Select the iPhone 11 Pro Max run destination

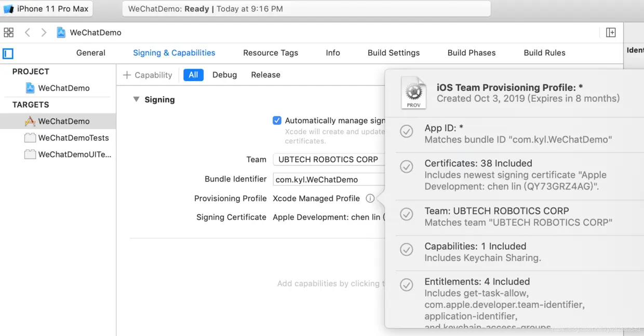46,9
